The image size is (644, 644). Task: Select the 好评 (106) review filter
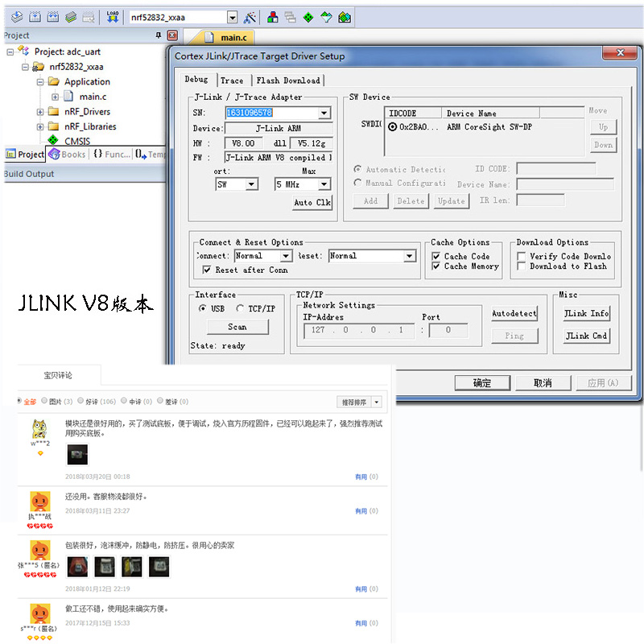(80, 401)
